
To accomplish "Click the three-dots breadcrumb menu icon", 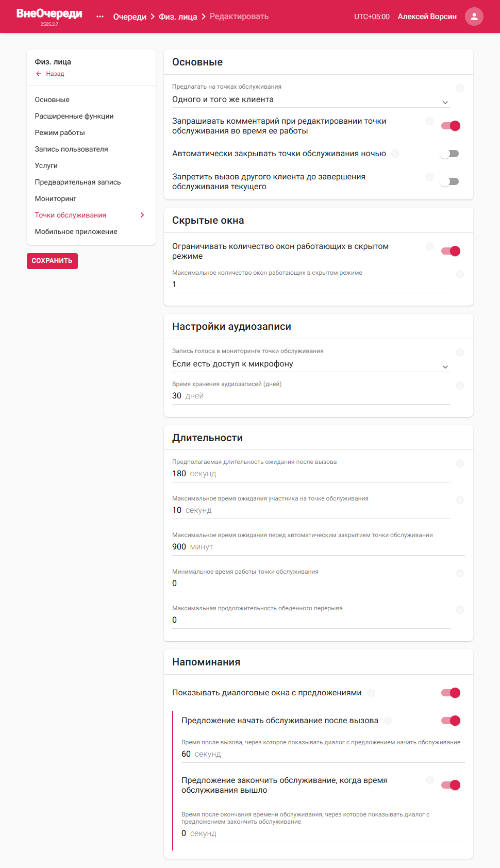I will 100,16.
